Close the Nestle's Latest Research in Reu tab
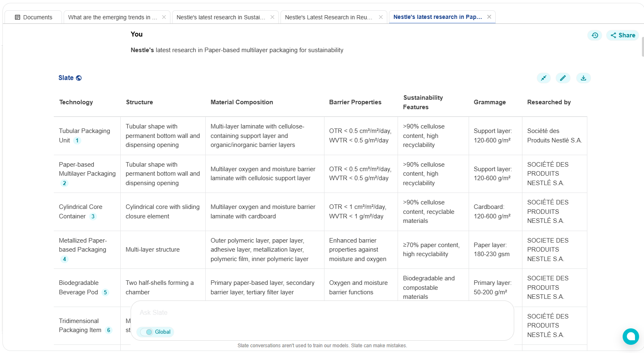This screenshot has height=353, width=644. tap(381, 17)
